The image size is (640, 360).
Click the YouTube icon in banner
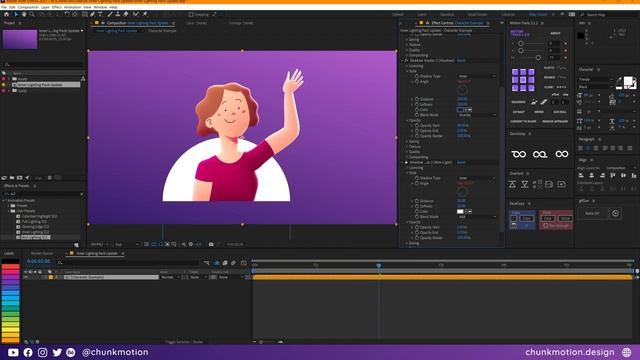13,352
